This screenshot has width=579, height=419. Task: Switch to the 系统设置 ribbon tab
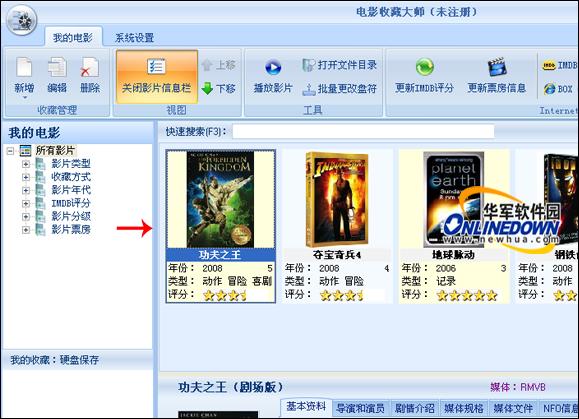(134, 38)
